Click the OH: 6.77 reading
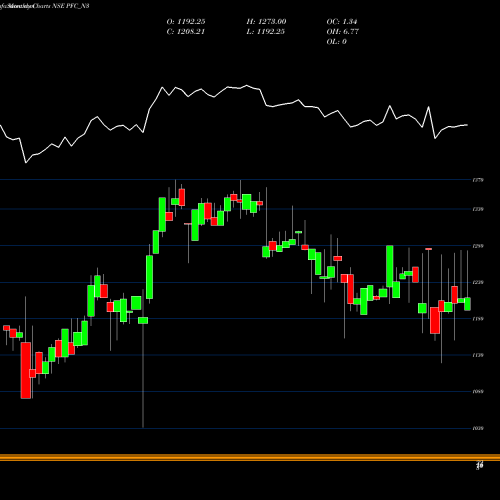500x500 pixels. point(343,32)
